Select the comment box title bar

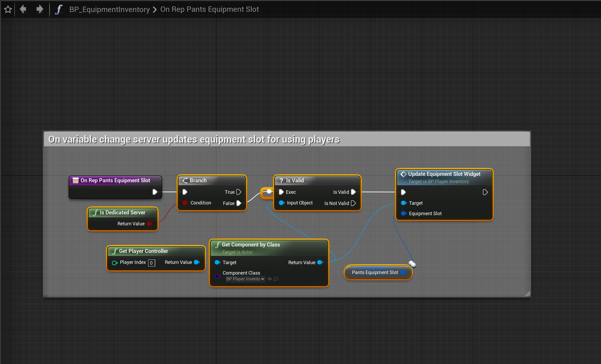(x=286, y=139)
